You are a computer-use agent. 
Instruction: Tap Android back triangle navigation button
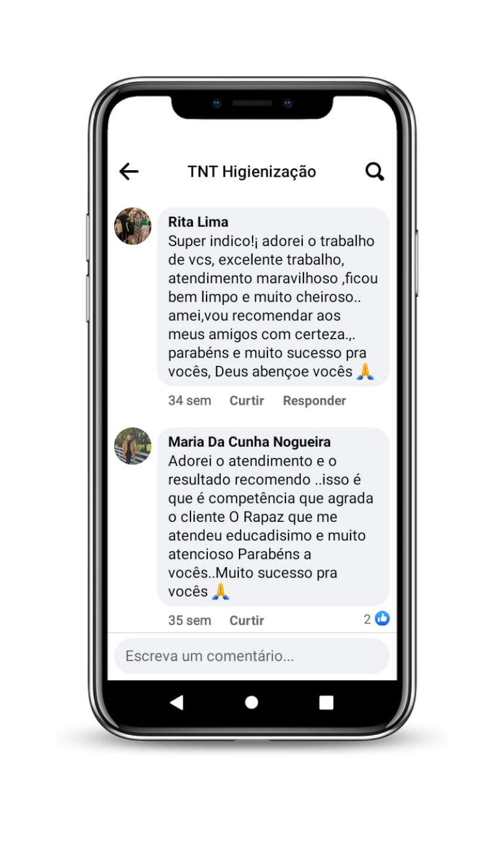pyautogui.click(x=176, y=702)
